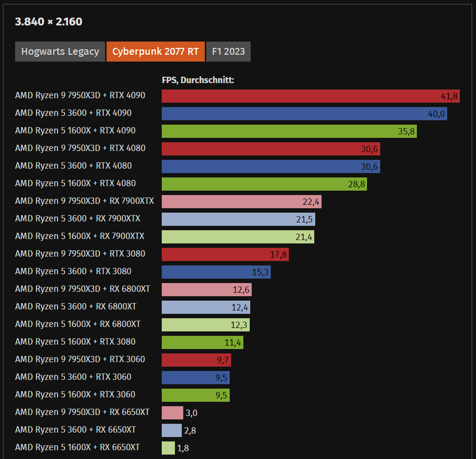Click the 41,8 bar for 7950X3D + RTX 4090

[310, 96]
